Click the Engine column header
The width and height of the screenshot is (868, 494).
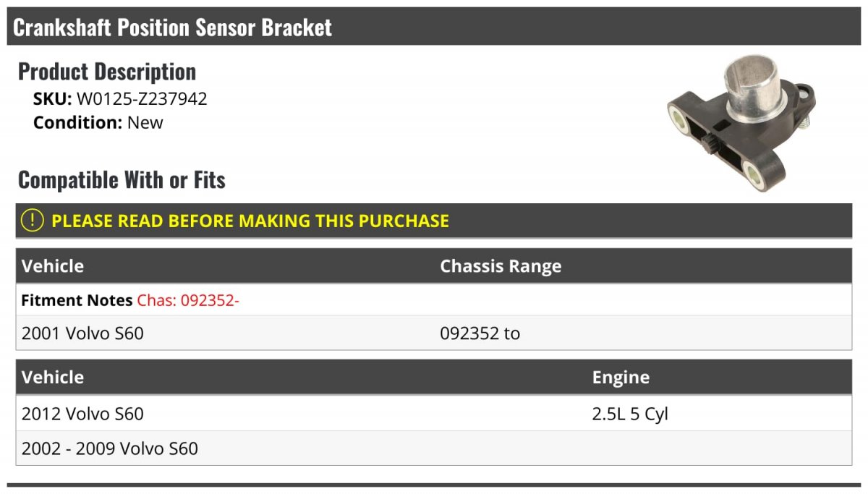tap(621, 378)
